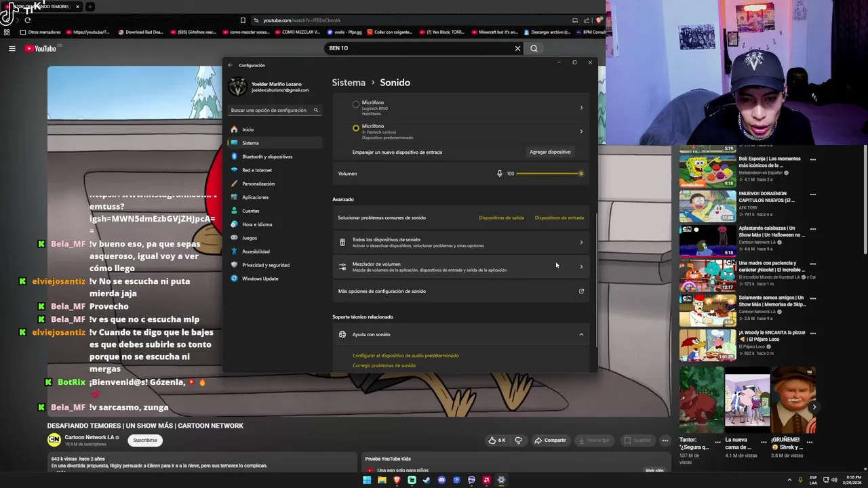868x488 pixels.
Task: Open Cuentas section in Settings
Action: pyautogui.click(x=275, y=211)
